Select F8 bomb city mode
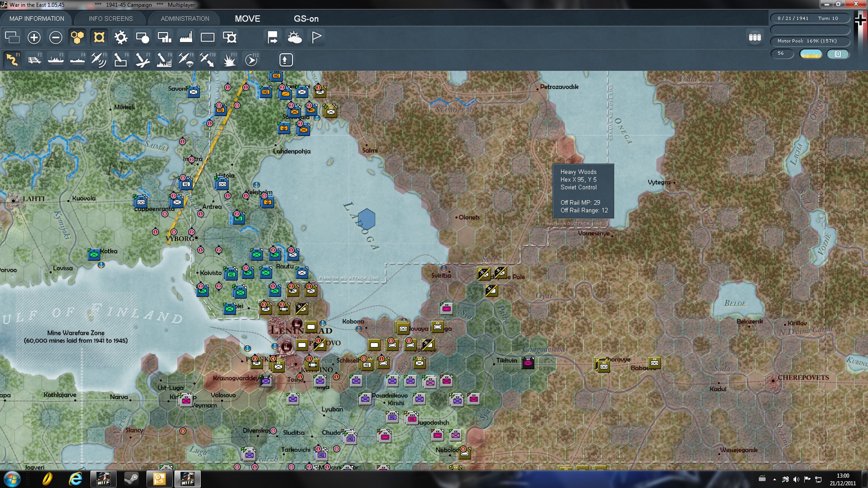868x488 pixels. (164, 60)
